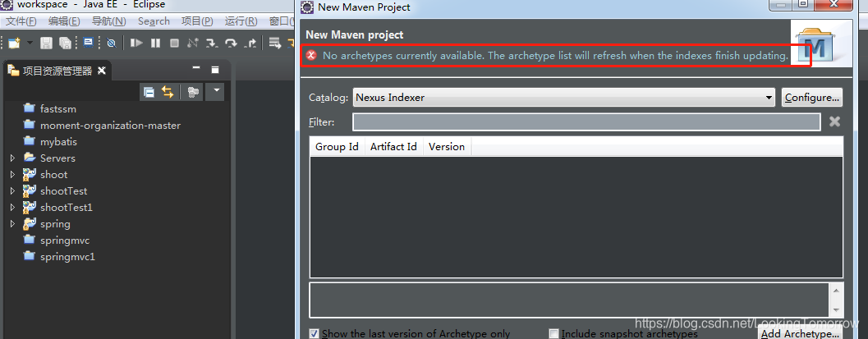Click the Save toolbar icon
The image size is (868, 339).
pos(47,43)
